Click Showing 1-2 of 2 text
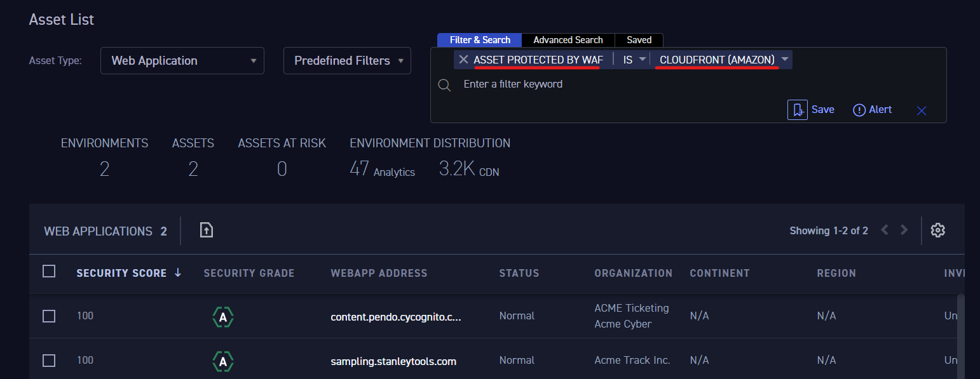 click(829, 230)
